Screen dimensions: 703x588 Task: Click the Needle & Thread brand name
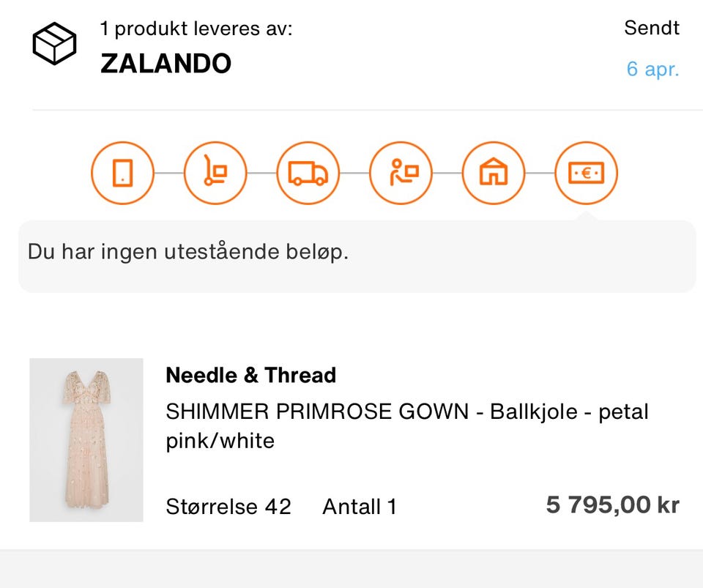pyautogui.click(x=250, y=376)
